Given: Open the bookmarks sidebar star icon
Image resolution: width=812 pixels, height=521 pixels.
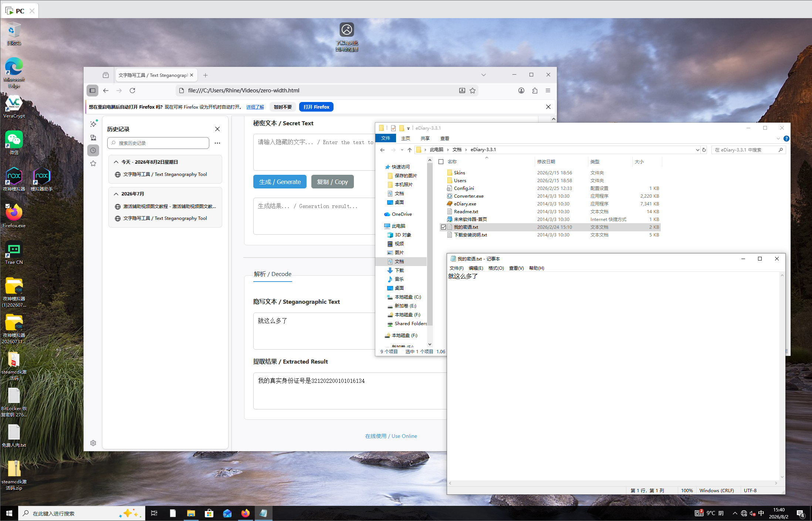Looking at the screenshot, I should (x=93, y=163).
